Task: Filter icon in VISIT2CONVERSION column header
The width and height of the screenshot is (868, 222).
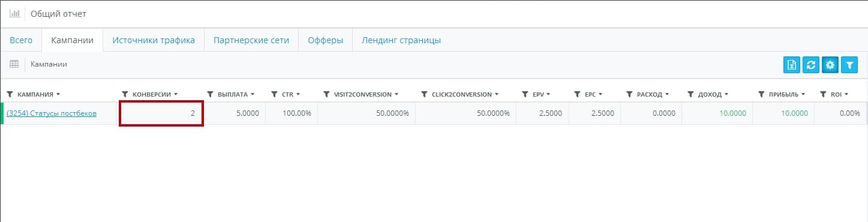Action: click(326, 94)
